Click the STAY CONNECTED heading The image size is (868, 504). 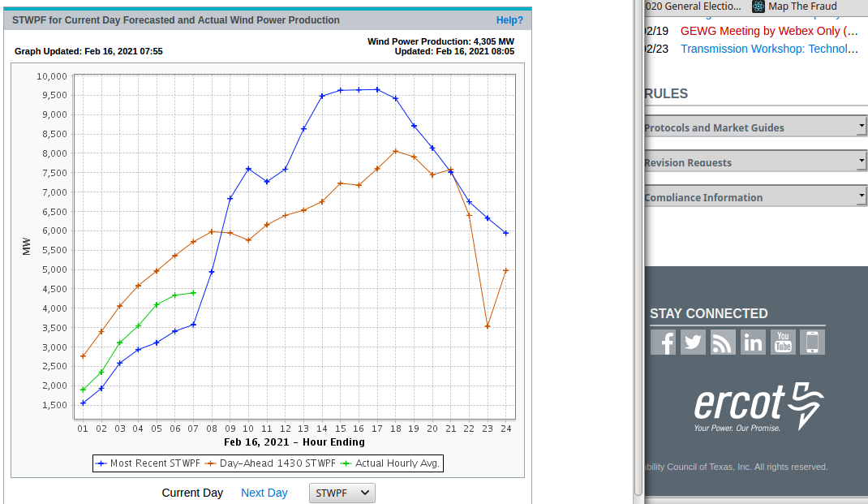point(708,313)
